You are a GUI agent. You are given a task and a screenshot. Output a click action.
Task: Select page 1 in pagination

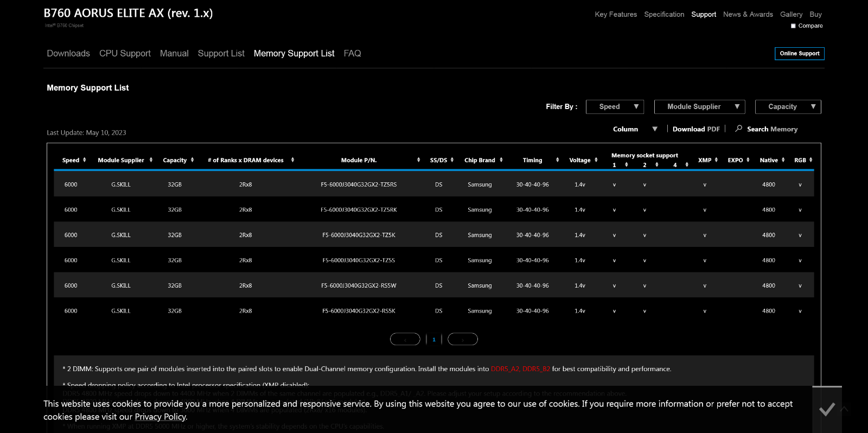[x=434, y=340]
